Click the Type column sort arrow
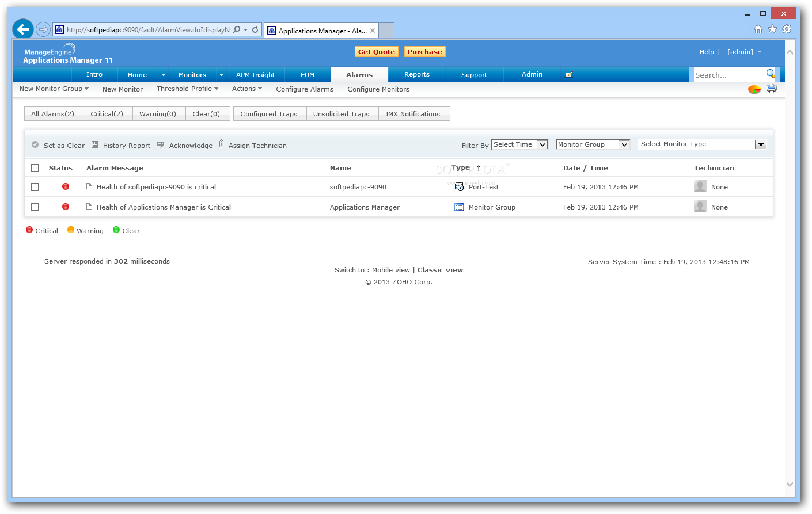The width and height of the screenshot is (812, 514). [479, 167]
